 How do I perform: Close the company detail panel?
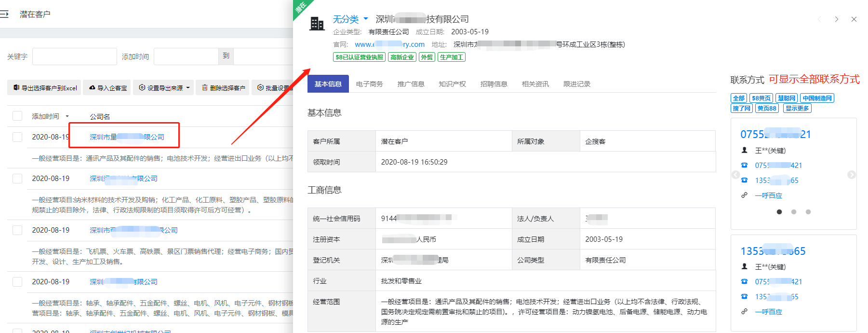point(854,19)
